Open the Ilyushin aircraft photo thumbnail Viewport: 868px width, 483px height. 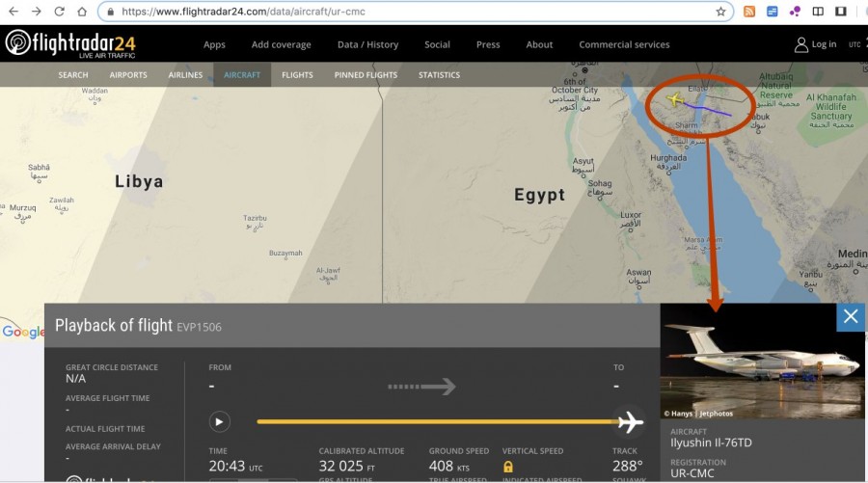coord(762,361)
